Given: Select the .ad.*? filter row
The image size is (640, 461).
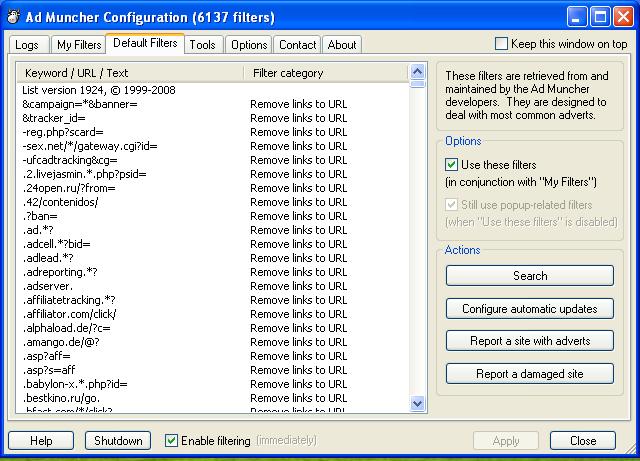Looking at the screenshot, I should click(212, 230).
